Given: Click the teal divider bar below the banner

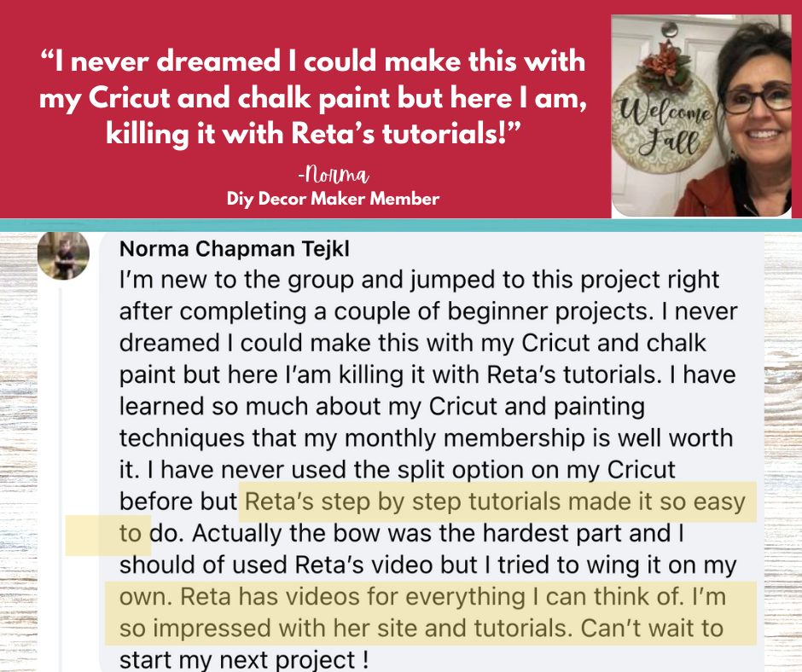Looking at the screenshot, I should [x=401, y=224].
